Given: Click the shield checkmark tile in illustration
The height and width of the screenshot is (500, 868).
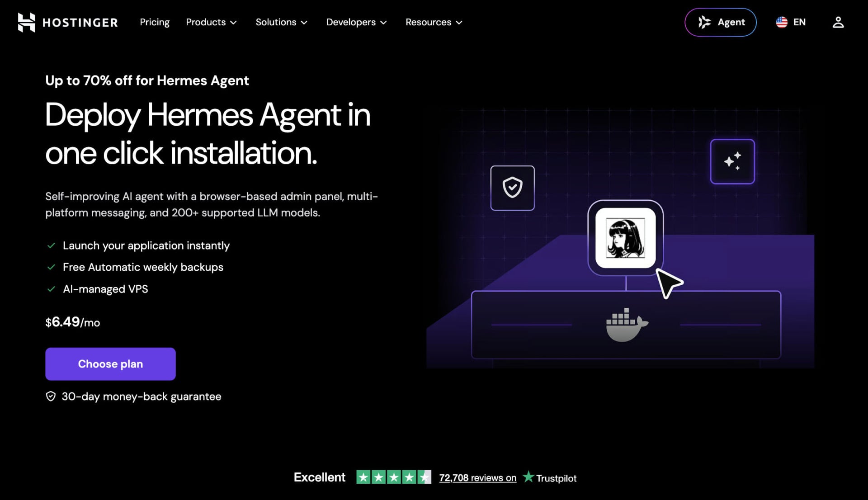Looking at the screenshot, I should (x=512, y=188).
